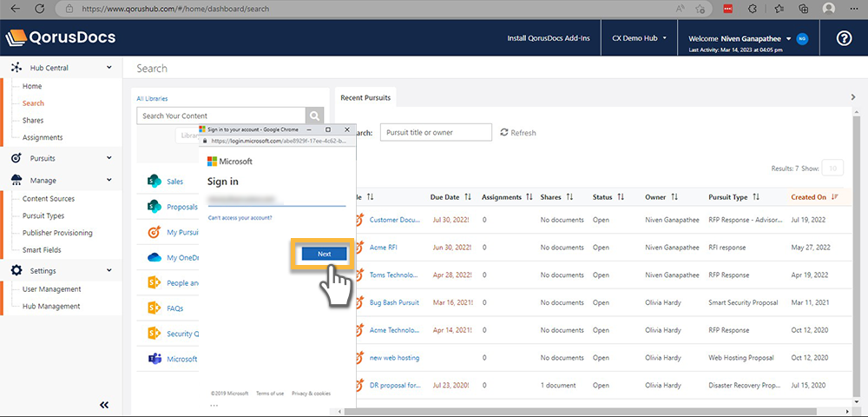Click Next in Microsoft sign-in

click(x=325, y=254)
